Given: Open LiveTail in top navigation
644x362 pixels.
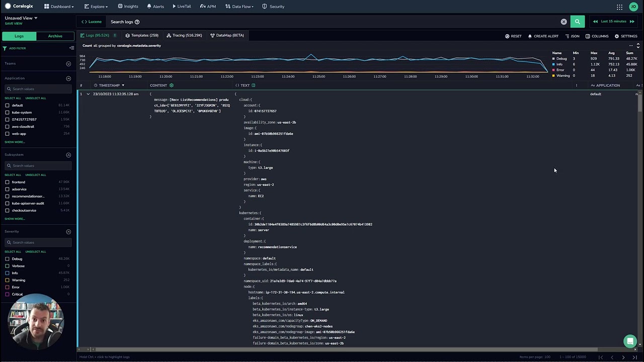Looking at the screenshot, I should click(182, 7).
